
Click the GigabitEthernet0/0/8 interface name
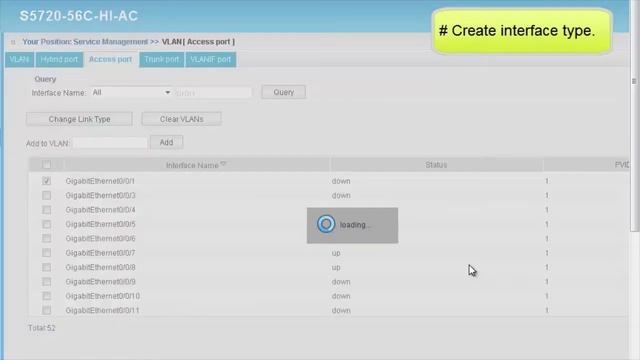100,267
